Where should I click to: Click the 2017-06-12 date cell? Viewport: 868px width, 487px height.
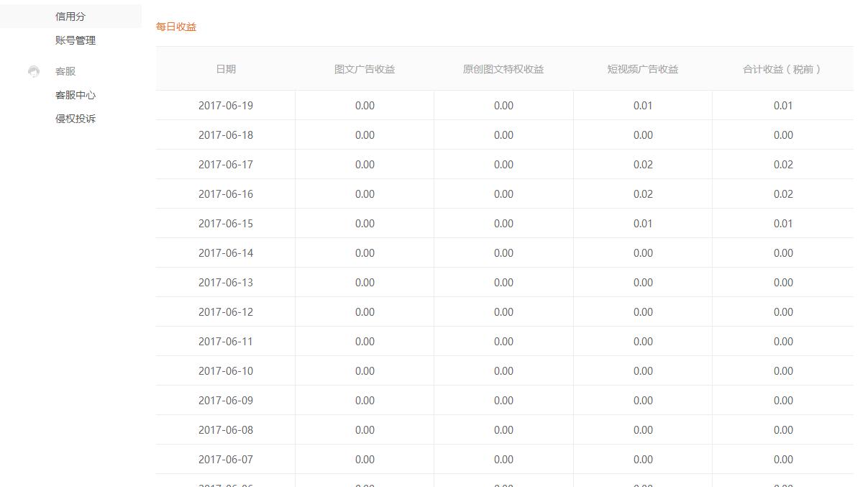pos(226,312)
